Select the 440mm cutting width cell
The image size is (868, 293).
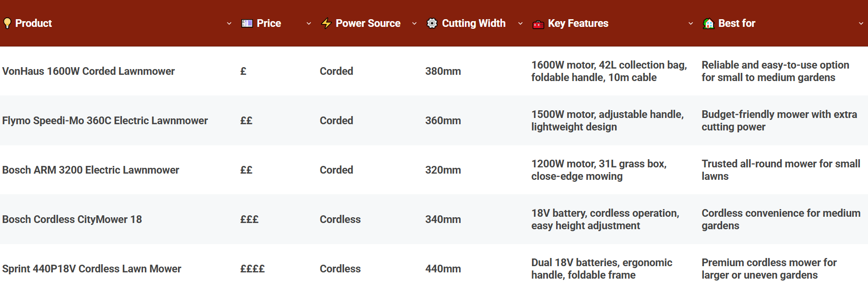(443, 269)
